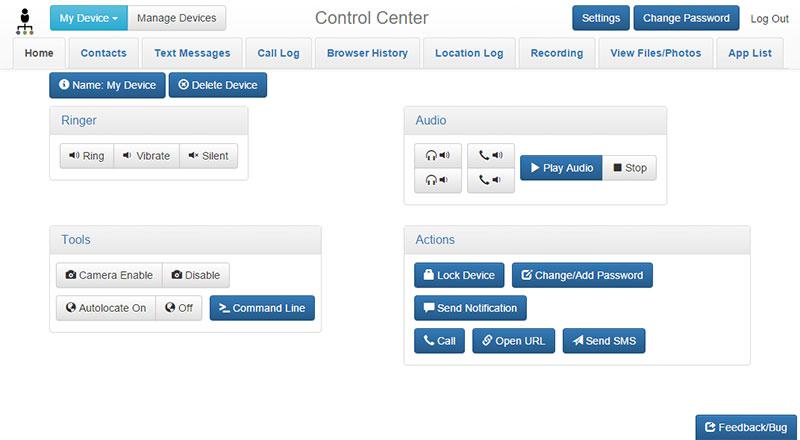800x440 pixels.
Task: Lock the device with padlock button
Action: (459, 275)
